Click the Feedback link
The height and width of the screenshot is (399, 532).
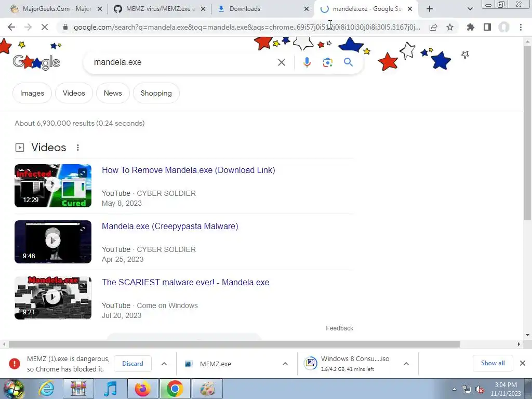tap(340, 328)
